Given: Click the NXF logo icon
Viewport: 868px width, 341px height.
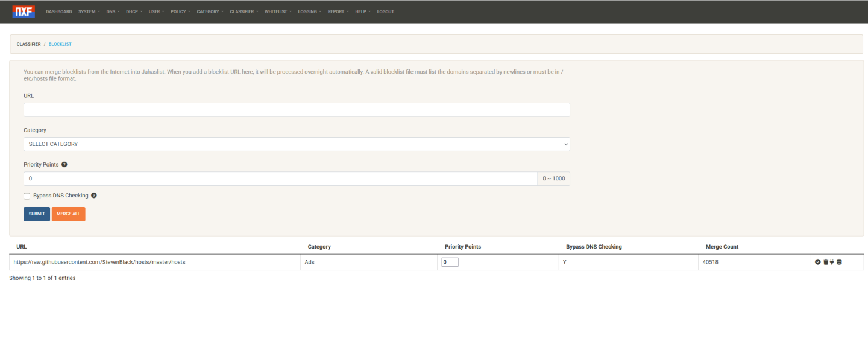Looking at the screenshot, I should 24,11.
